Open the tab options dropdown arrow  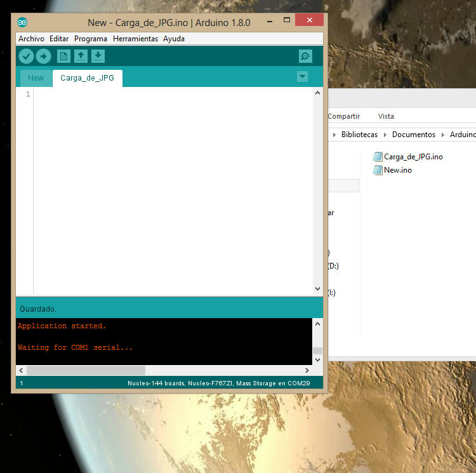pos(302,77)
